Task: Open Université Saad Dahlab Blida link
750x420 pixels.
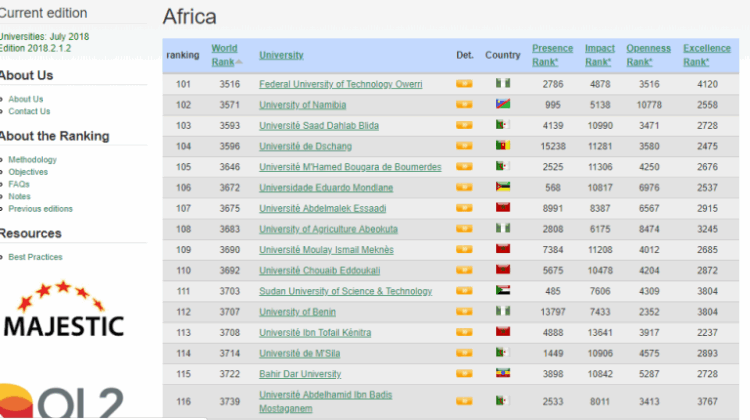Action: (319, 125)
